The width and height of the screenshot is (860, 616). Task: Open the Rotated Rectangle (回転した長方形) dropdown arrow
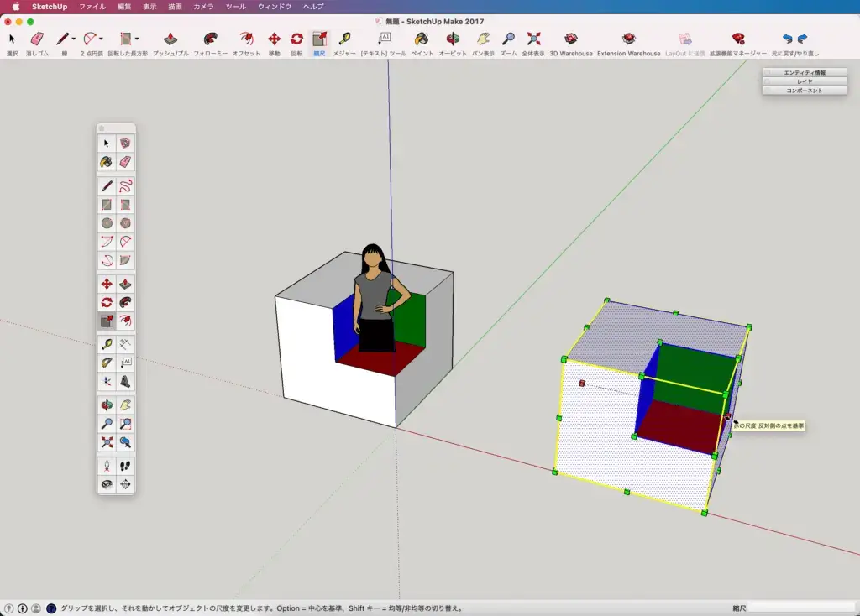coord(137,39)
